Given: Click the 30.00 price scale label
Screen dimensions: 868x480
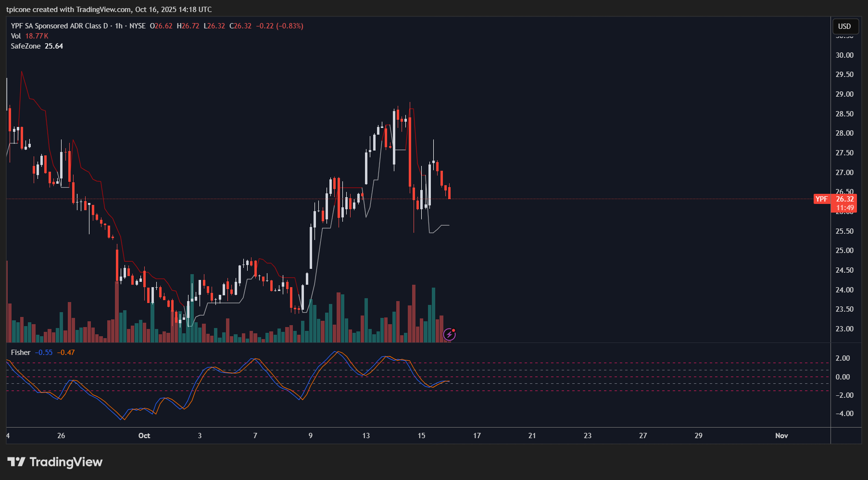Looking at the screenshot, I should [844, 55].
